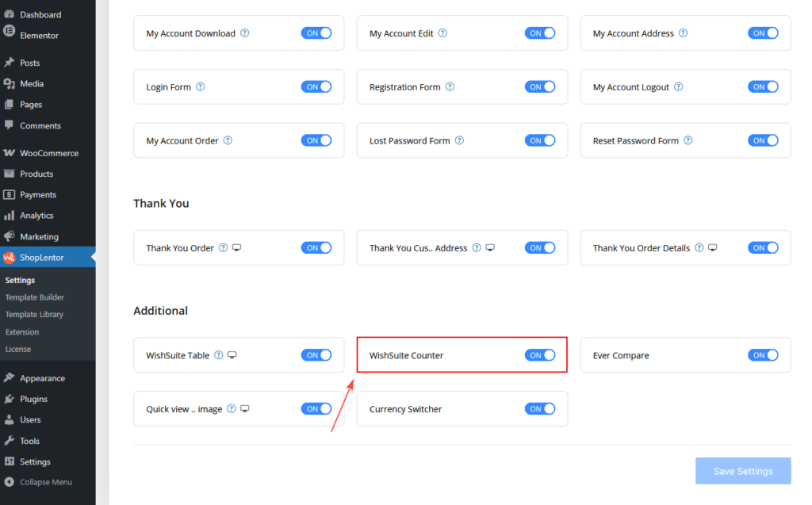Click the Save Settings button

point(742,471)
